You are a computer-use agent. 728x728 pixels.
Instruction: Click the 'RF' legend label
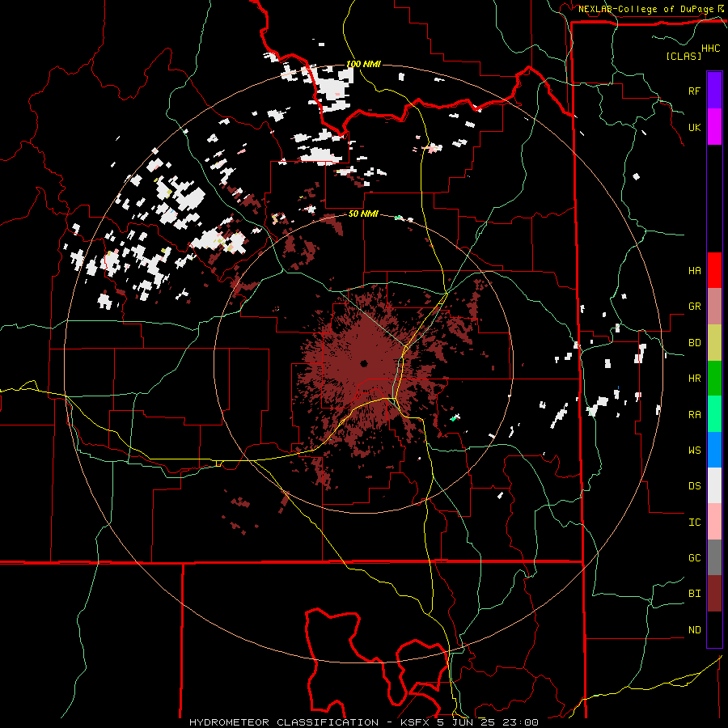click(694, 91)
